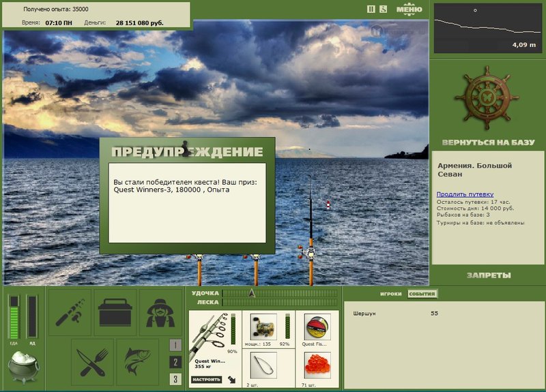
Task: Open the fisherman profile icon
Action: pyautogui.click(x=160, y=312)
